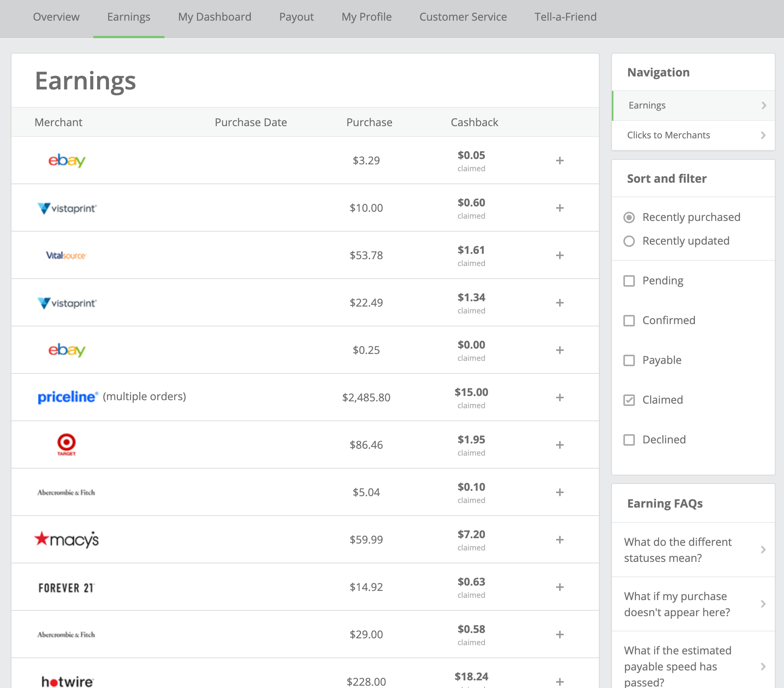Open the Payout tab
This screenshot has height=688, width=784.
[x=296, y=17]
